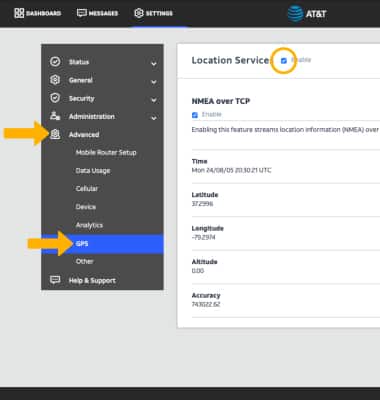380x400 pixels.
Task: Open the Other submenu item
Action: click(x=84, y=261)
